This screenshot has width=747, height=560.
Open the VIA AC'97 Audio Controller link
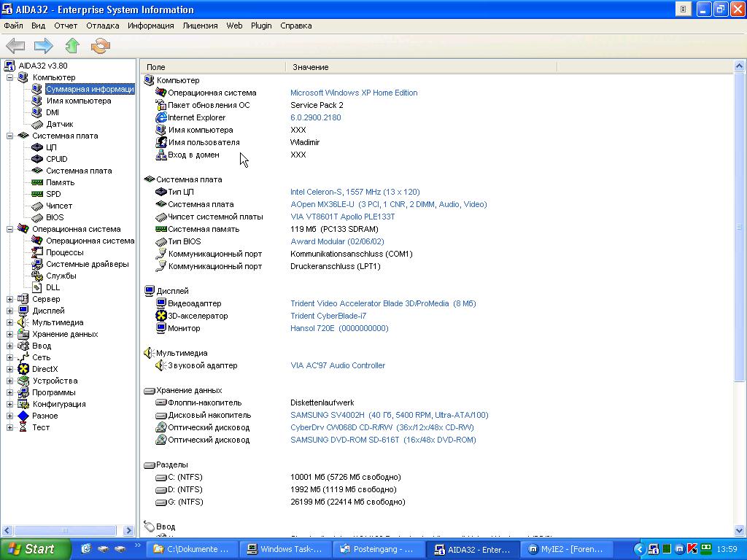[x=338, y=365]
